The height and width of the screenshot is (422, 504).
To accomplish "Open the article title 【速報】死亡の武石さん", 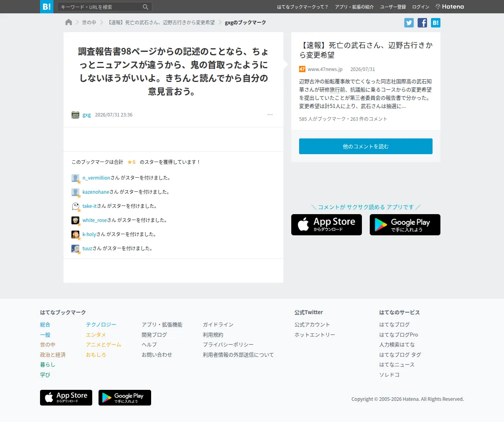I will 366,50.
